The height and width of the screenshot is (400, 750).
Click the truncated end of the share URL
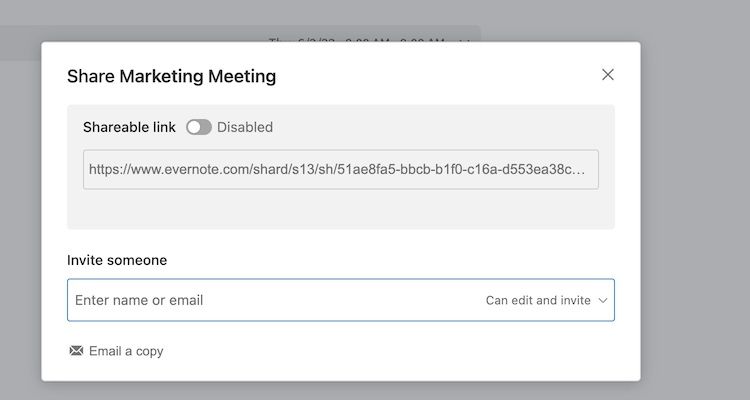coord(570,170)
